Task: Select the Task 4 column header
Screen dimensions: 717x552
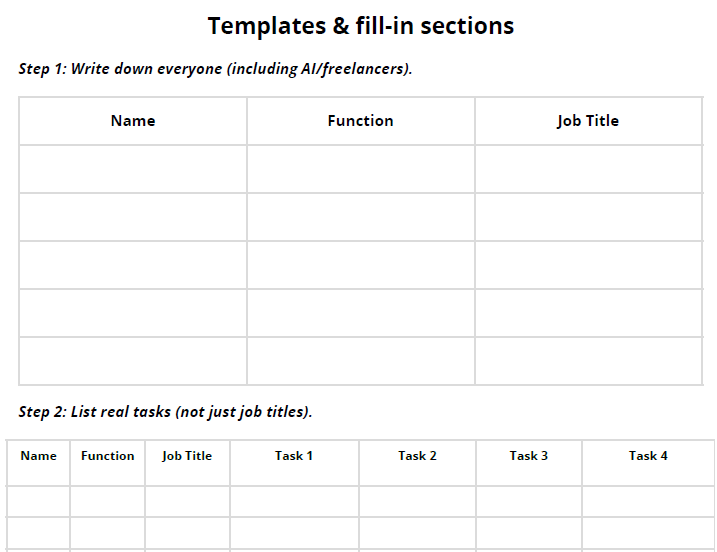Action: tap(648, 456)
